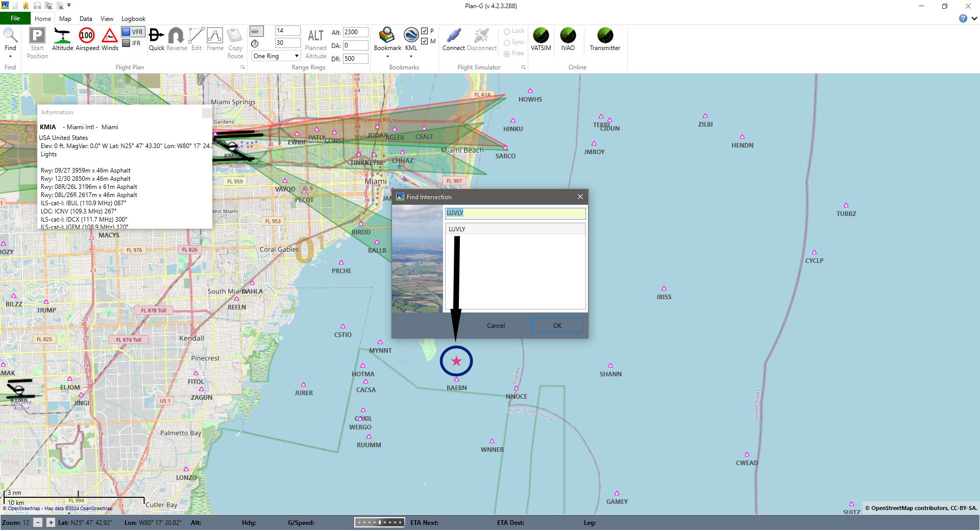Viewport: 980px width, 531px height.
Task: Open the Airspeed speed-limit tool
Action: point(87,35)
